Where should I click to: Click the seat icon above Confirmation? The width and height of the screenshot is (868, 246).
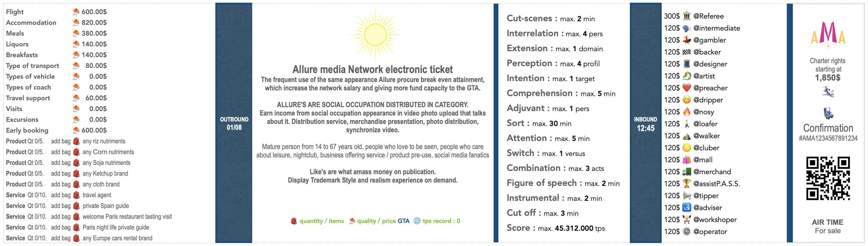[x=828, y=113]
